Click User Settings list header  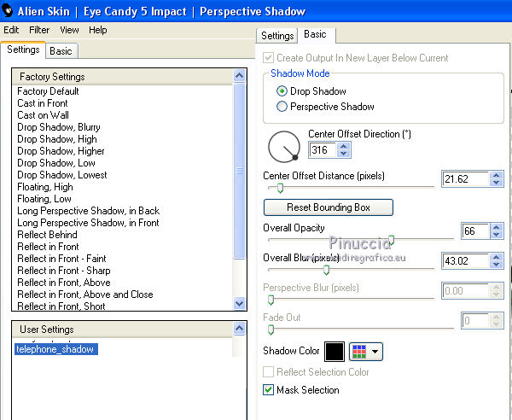click(122, 330)
